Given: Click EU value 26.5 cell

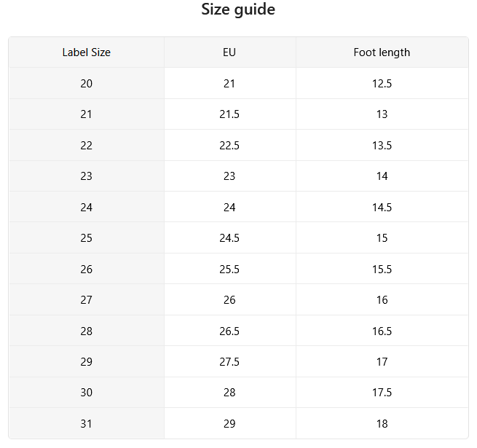Looking at the screenshot, I should point(230,331).
